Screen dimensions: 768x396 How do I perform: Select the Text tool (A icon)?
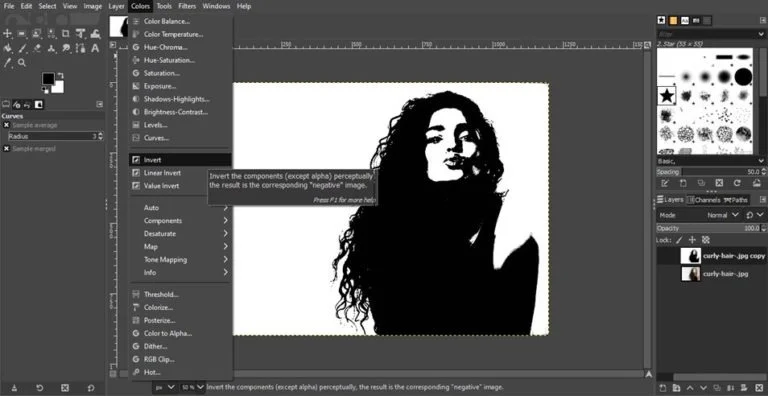click(95, 48)
